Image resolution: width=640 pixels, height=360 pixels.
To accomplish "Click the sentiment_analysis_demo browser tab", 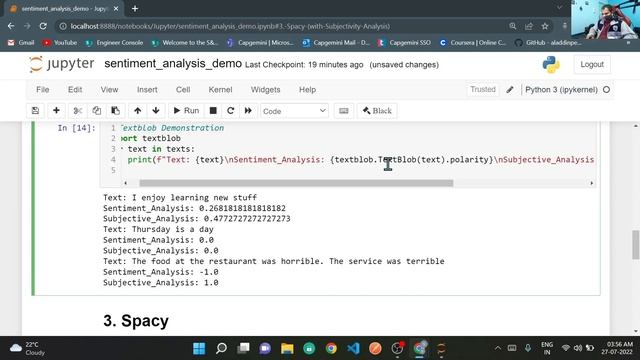I will [x=64, y=9].
